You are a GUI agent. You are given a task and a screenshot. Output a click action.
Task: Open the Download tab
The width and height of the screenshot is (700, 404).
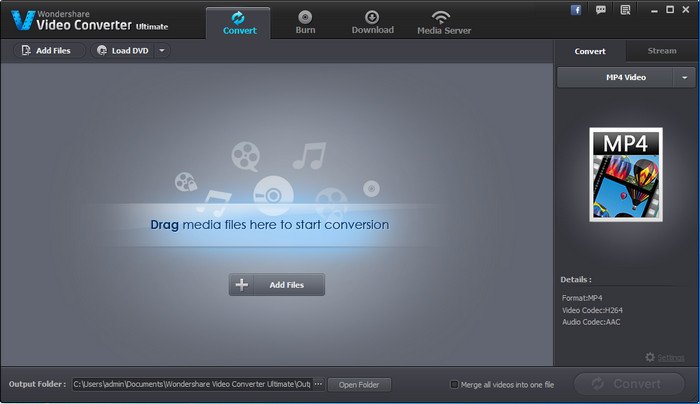pos(372,23)
